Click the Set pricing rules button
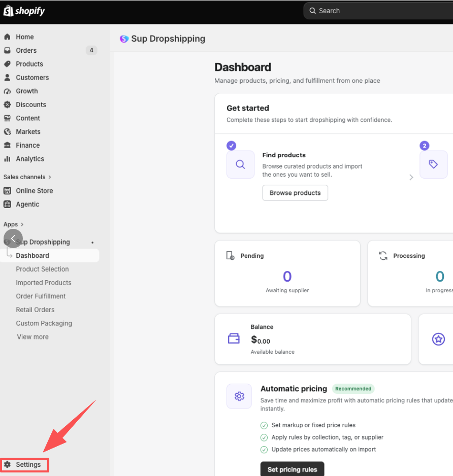The height and width of the screenshot is (476, 453). click(293, 469)
